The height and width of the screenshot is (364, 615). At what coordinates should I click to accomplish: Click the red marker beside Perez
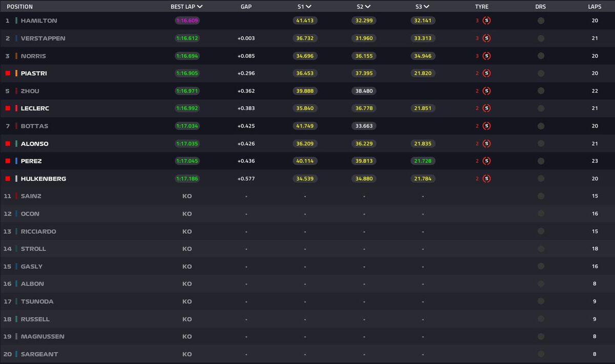tap(8, 161)
